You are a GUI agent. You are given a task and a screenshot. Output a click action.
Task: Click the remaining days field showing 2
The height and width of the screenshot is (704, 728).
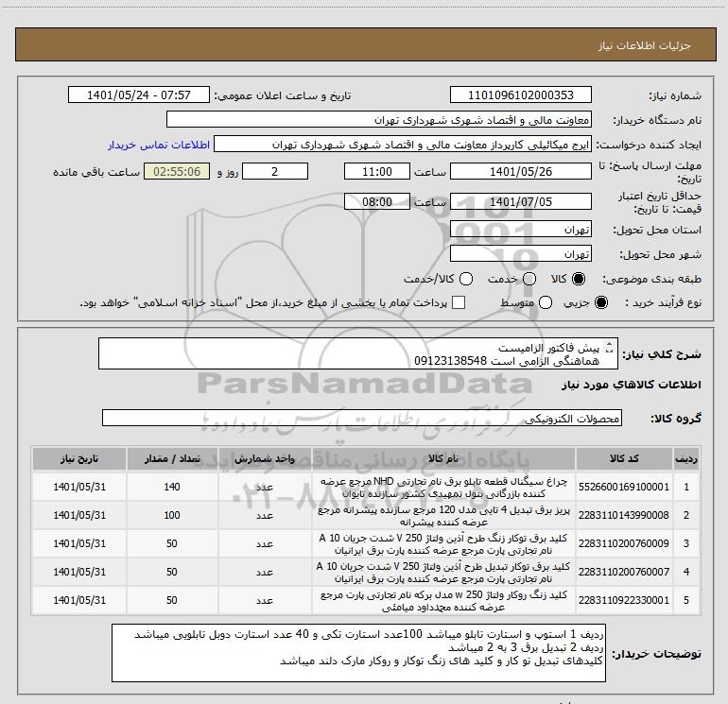(x=275, y=171)
